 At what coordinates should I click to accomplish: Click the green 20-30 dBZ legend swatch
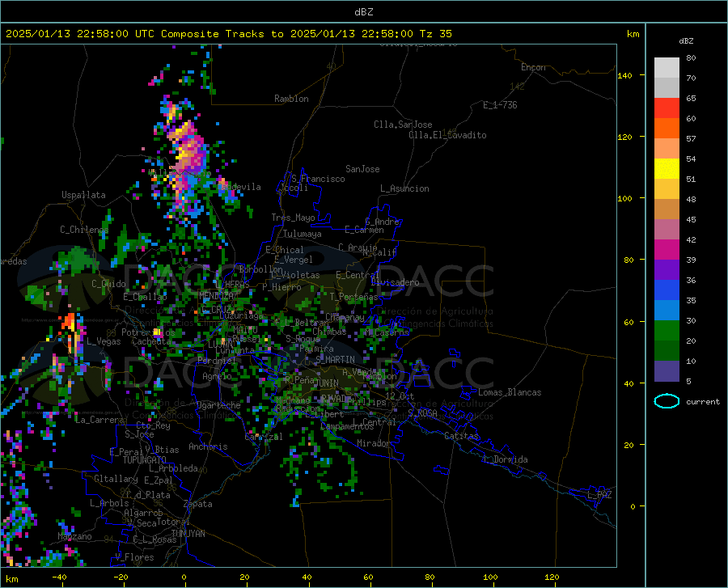(x=667, y=331)
